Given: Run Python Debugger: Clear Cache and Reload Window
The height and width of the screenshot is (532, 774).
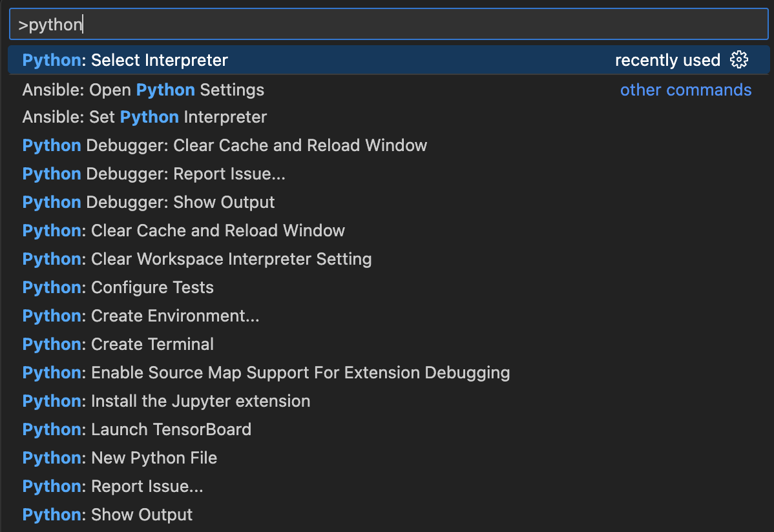Looking at the screenshot, I should 389,145.
